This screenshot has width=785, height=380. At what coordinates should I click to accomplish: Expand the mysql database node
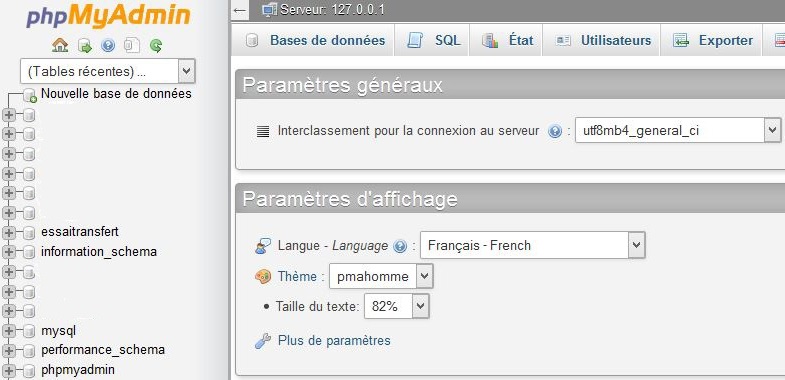point(9,331)
